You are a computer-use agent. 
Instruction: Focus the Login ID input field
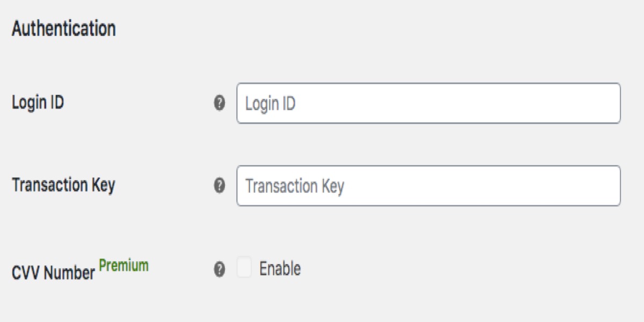(428, 103)
